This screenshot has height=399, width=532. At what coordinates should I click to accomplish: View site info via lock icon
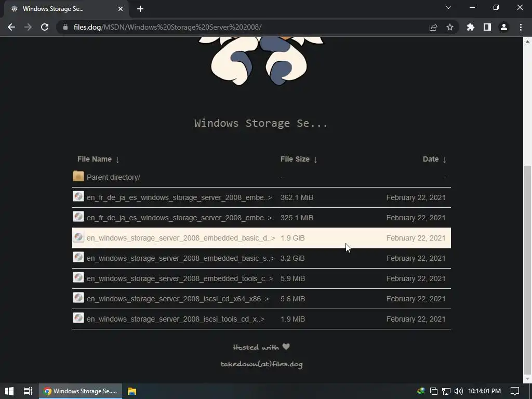pos(65,27)
